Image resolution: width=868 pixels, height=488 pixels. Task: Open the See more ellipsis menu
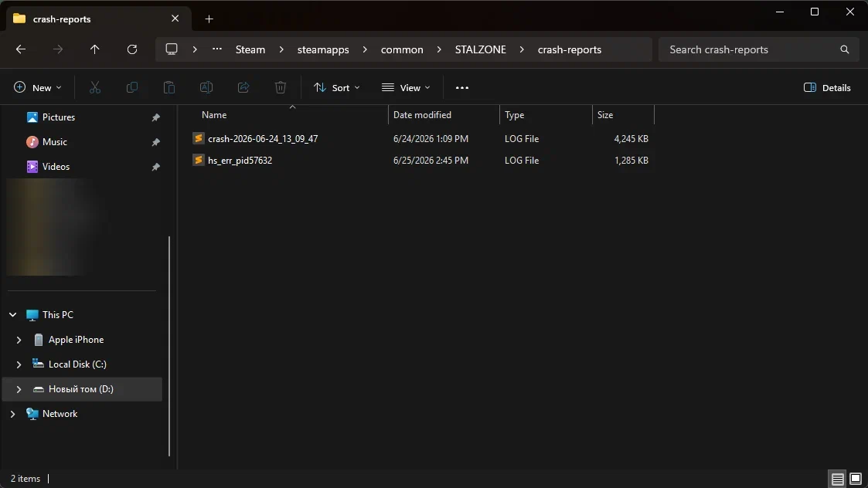click(461, 87)
